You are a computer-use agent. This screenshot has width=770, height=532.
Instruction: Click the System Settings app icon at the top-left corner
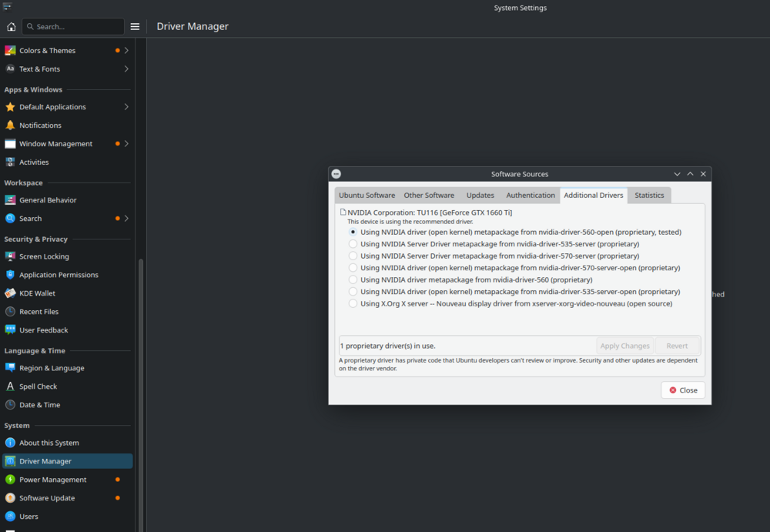tap(7, 6)
